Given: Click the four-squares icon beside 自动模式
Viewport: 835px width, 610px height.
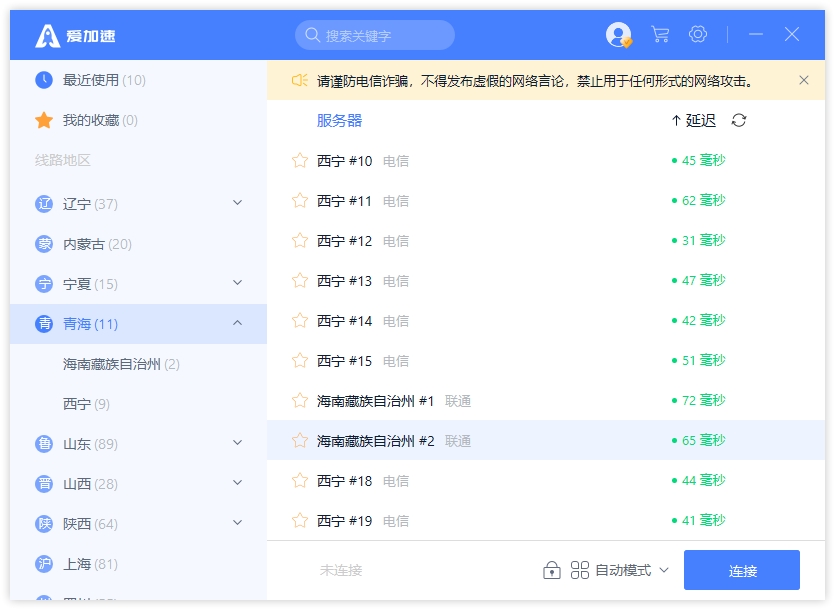Looking at the screenshot, I should (x=579, y=570).
